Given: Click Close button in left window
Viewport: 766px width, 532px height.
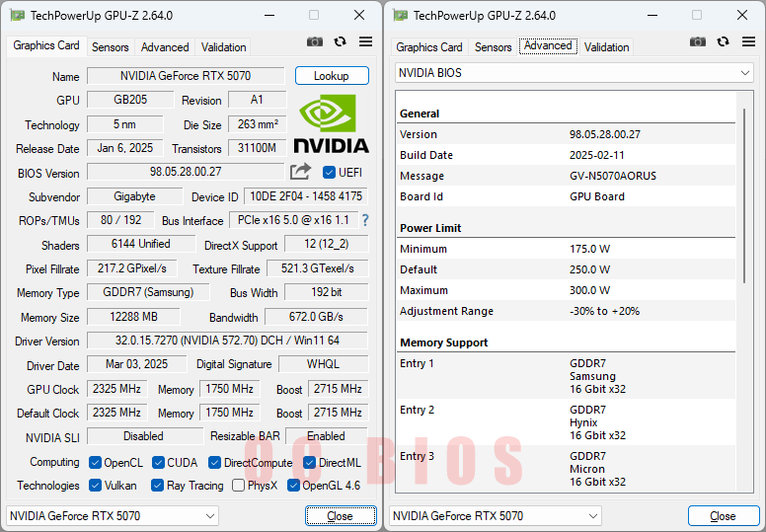Looking at the screenshot, I should click(341, 516).
